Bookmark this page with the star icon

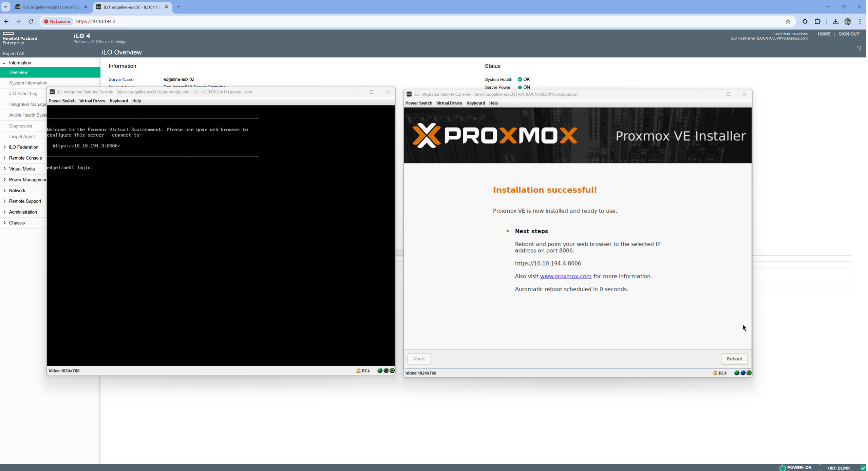(x=788, y=21)
